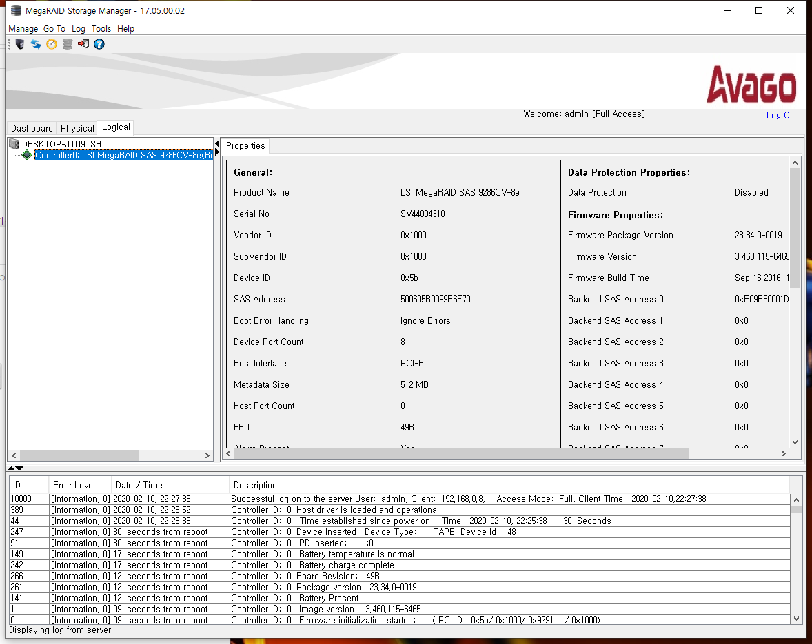
Task: Click the Boot Error Handling value 'Ignore Errors'
Action: 425,321
